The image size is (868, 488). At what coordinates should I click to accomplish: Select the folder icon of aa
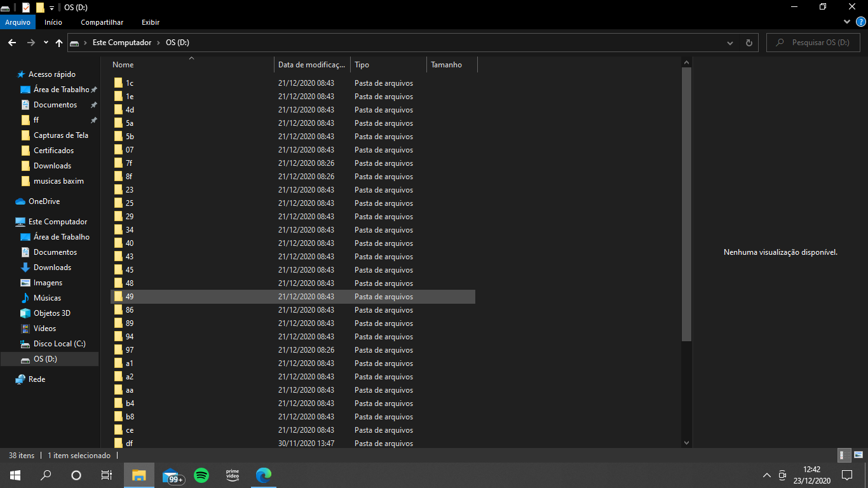click(118, 390)
